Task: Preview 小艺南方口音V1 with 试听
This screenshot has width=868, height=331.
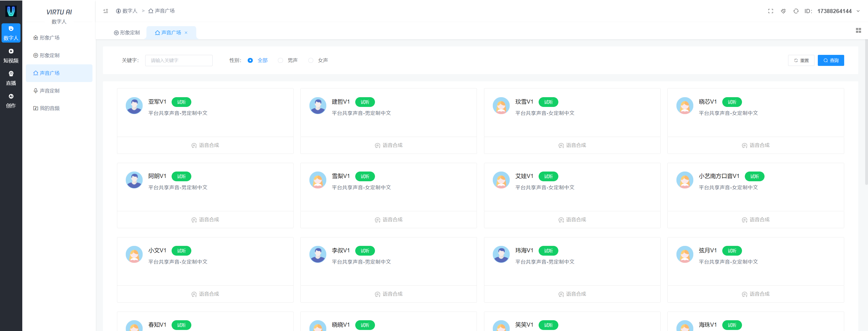Action: coord(755,176)
